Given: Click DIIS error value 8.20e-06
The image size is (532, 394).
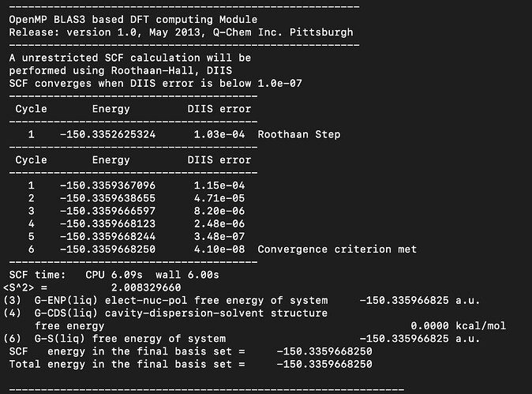Looking at the screenshot, I should 219,211.
